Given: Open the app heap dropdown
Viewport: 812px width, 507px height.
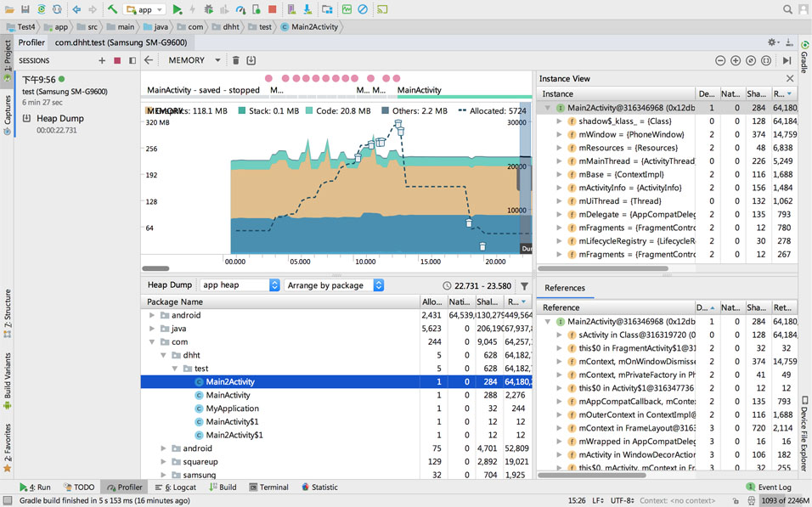Looking at the screenshot, I should 240,285.
